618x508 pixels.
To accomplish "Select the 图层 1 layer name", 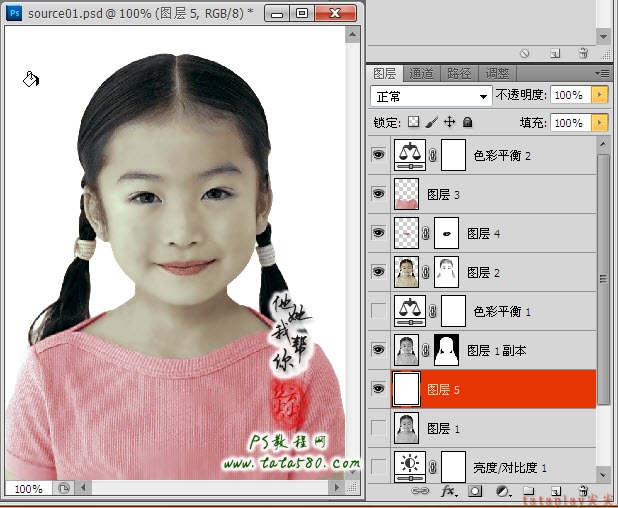I will 443,428.
